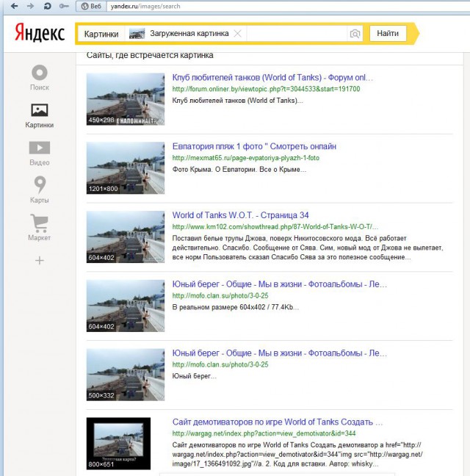The width and height of the screenshot is (470, 476).
Task: Click the snippet 'Фото Крыма. О Евпатории. Все о Крыме...'
Action: point(239,170)
